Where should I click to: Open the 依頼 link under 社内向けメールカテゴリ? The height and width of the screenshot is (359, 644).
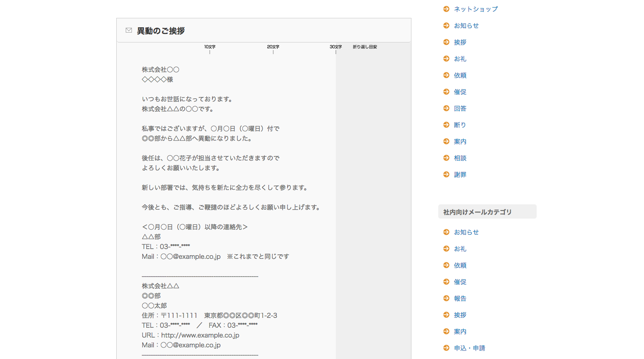coord(460,265)
